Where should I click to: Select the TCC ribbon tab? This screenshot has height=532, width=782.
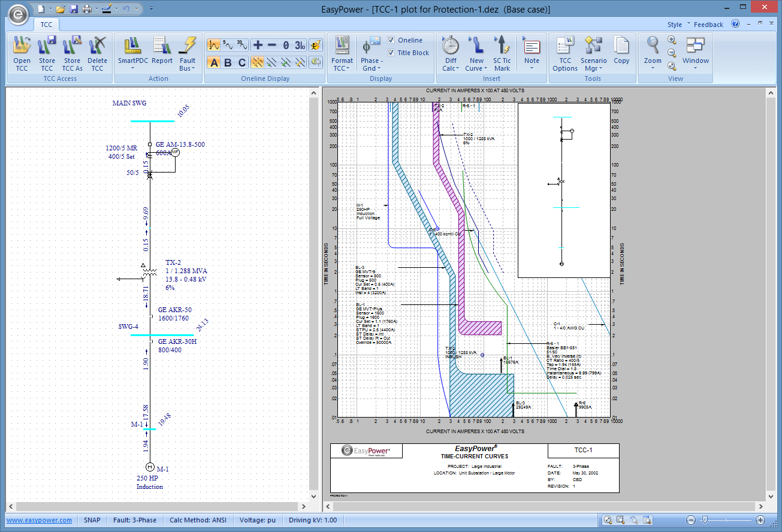(x=46, y=25)
